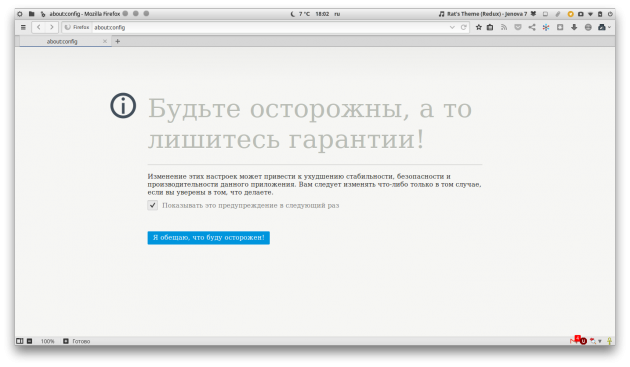630x367 pixels.
Task: Click the 18:02 clock in top panel
Action: coord(322,14)
